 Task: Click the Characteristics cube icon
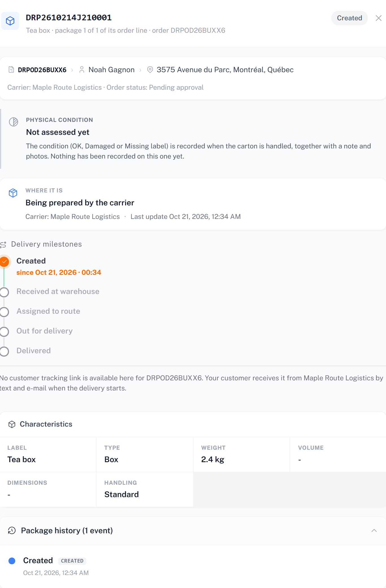tap(12, 424)
